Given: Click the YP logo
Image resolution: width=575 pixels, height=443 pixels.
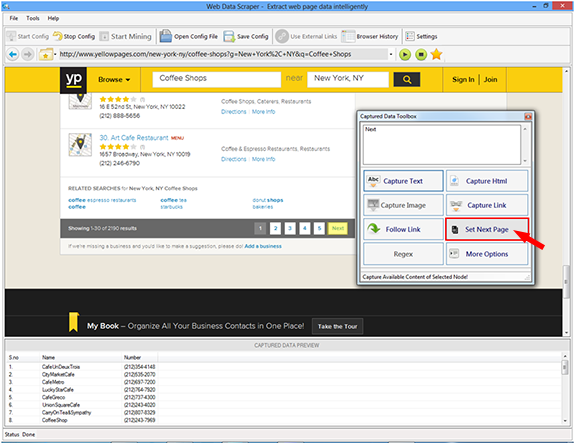Looking at the screenshot, I should point(73,80).
